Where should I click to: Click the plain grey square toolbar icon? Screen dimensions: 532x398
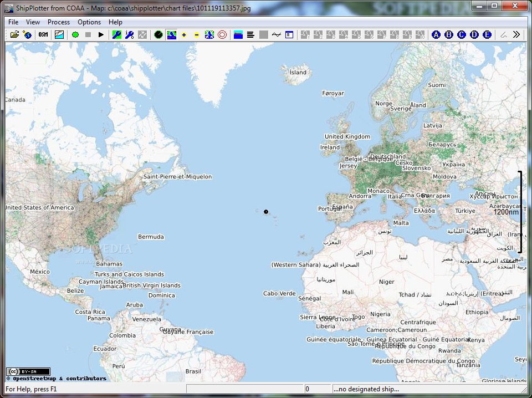click(x=264, y=34)
